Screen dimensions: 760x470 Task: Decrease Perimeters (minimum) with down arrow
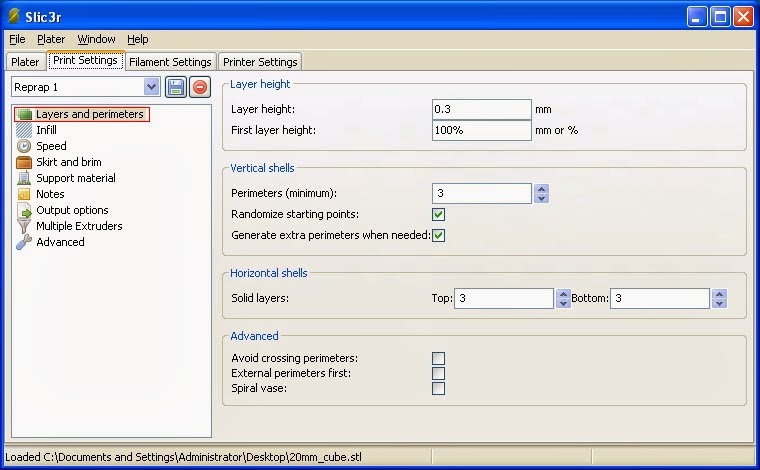542,199
